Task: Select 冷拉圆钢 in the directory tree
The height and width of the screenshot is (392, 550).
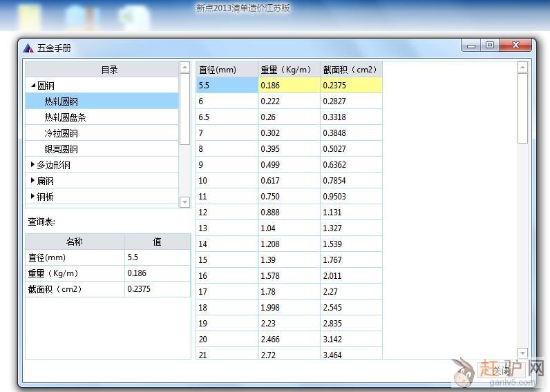Action: click(61, 133)
